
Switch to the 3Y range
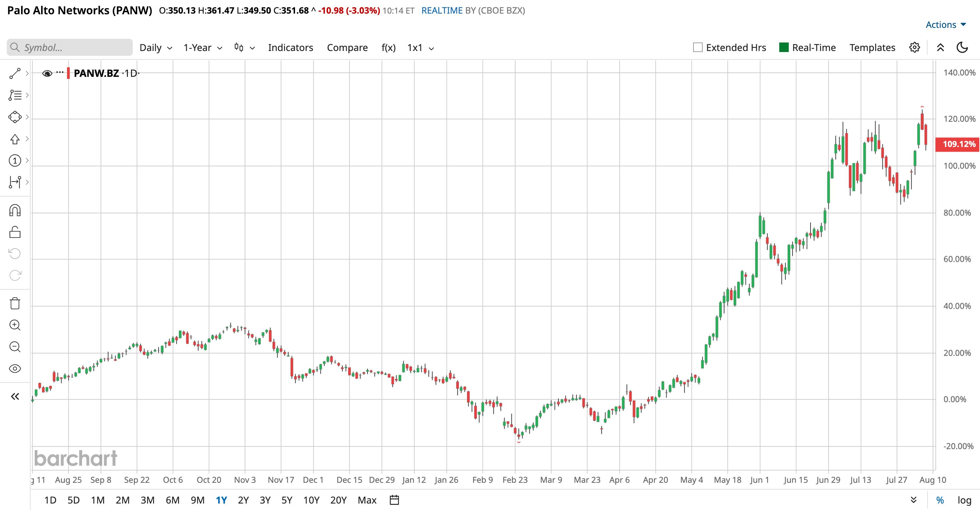point(265,500)
